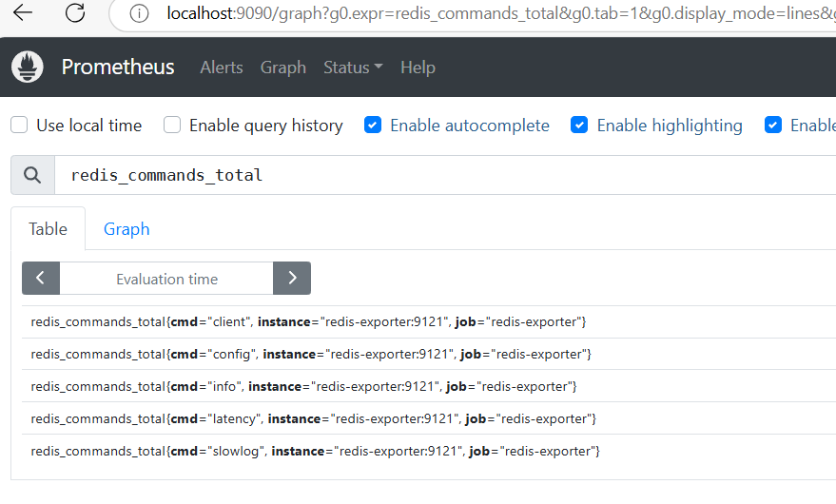The width and height of the screenshot is (836, 504).
Task: Click the Prometheus brand title
Action: 118,68
